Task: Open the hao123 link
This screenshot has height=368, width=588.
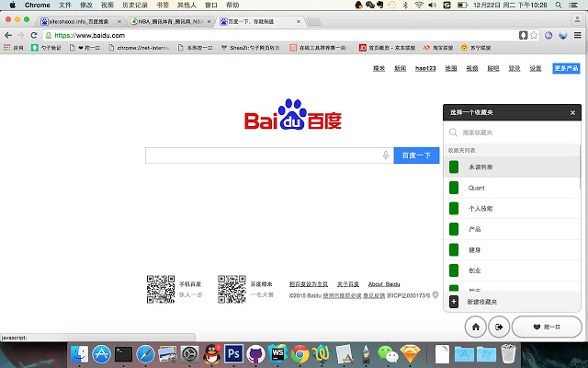Action: click(x=425, y=68)
